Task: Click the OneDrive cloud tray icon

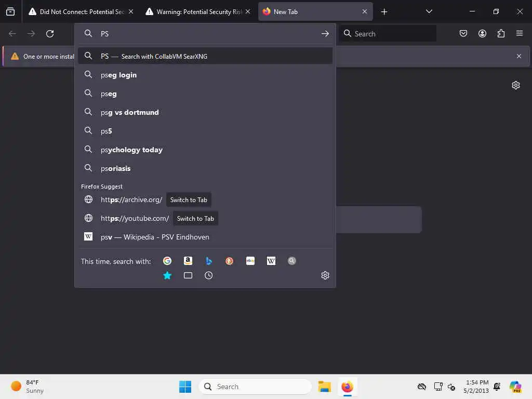Action: (x=422, y=387)
